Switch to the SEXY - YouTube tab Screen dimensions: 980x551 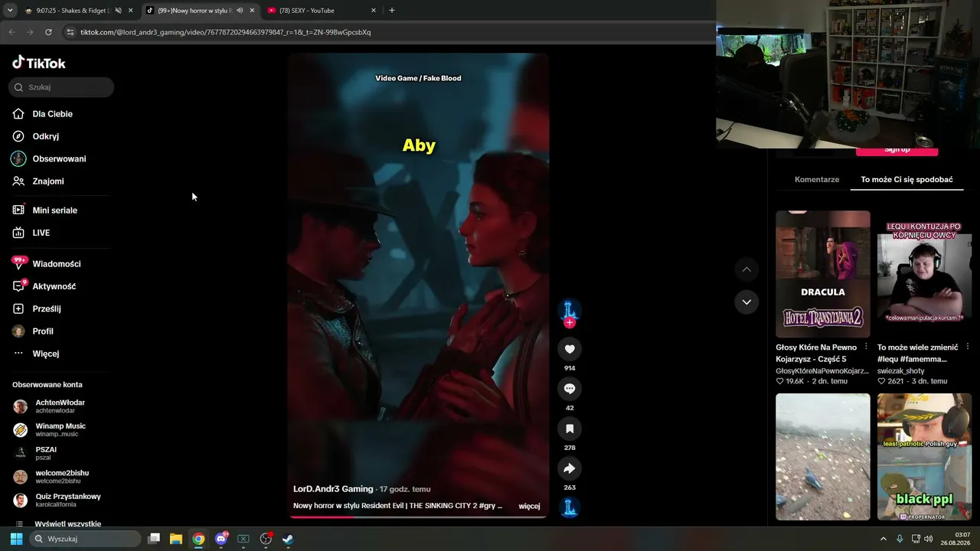tap(321, 11)
